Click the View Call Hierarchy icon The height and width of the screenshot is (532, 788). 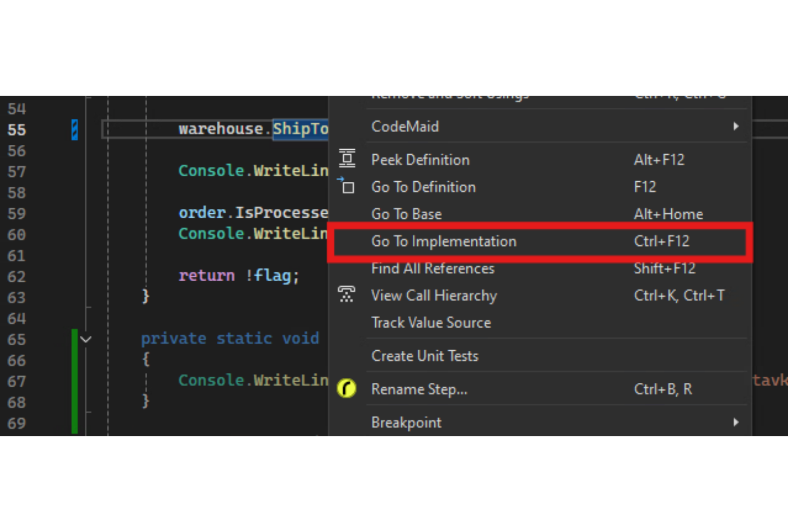coord(347,295)
